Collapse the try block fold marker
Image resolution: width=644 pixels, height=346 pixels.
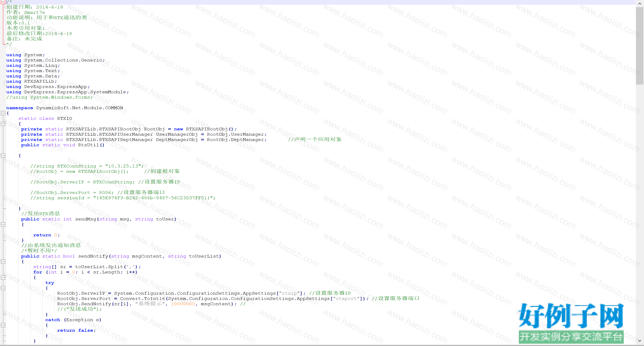pos(3,288)
